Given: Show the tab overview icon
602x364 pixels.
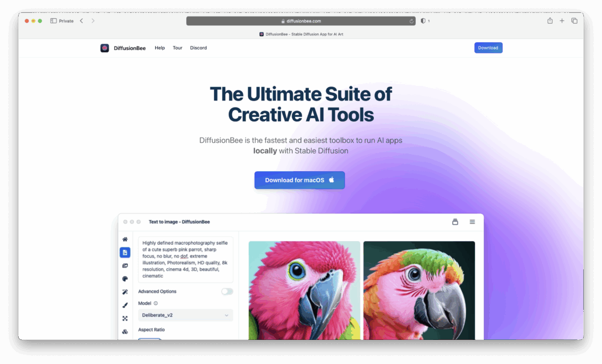Looking at the screenshot, I should tap(574, 21).
